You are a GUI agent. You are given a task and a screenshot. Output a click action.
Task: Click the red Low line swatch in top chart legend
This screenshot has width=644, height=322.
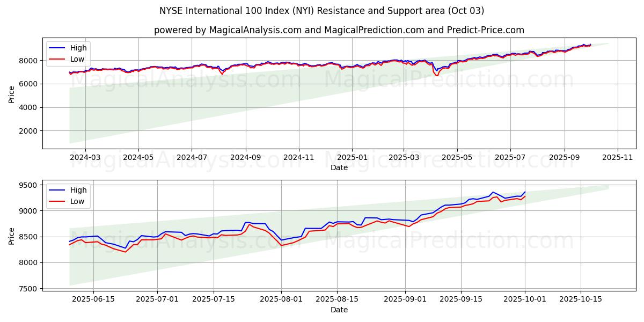point(57,59)
